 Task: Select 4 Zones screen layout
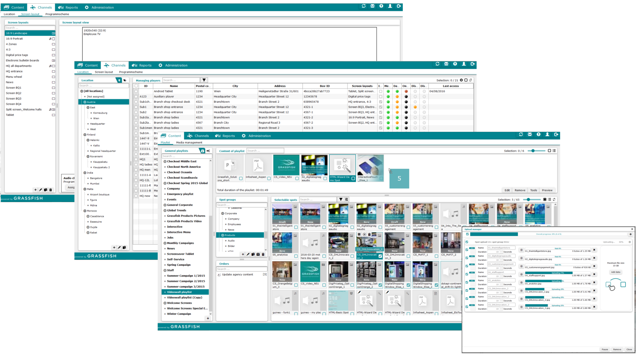[x=30, y=44]
